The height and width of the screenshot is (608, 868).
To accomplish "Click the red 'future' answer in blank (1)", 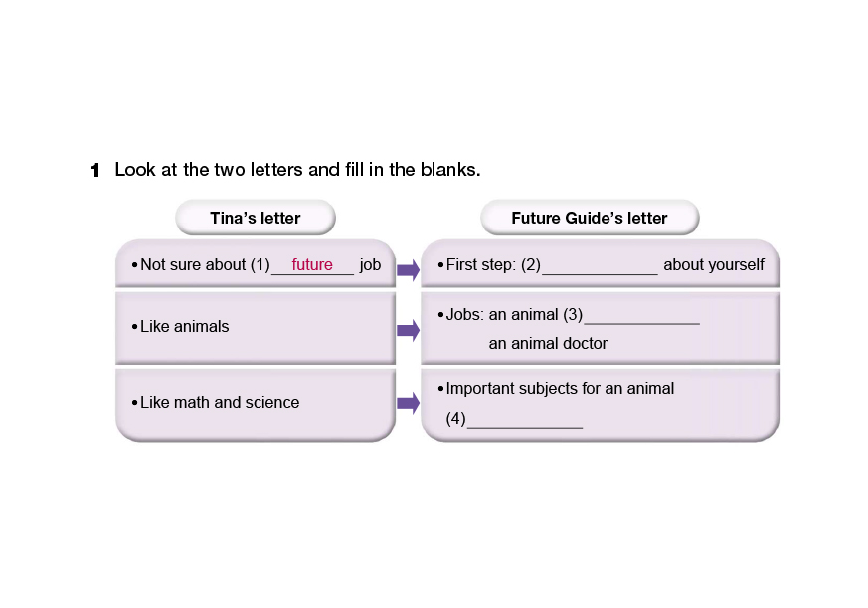I will pos(312,265).
